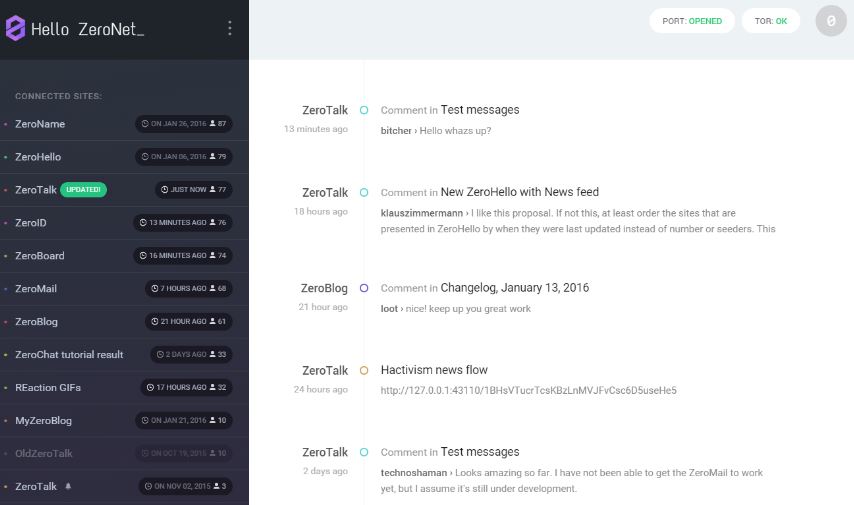Screen dimensions: 854x505
Task: Click technoshaman's comment text
Action: click(571, 480)
